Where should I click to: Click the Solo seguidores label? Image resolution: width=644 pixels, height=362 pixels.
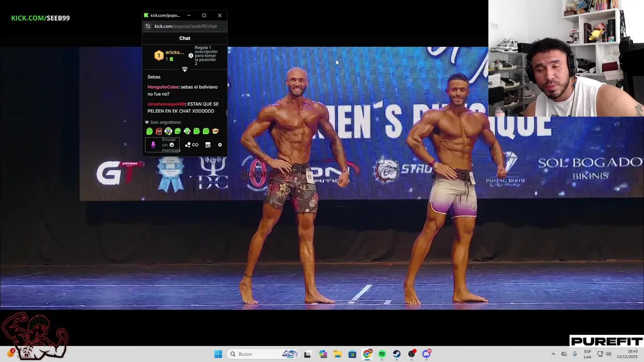(166, 122)
